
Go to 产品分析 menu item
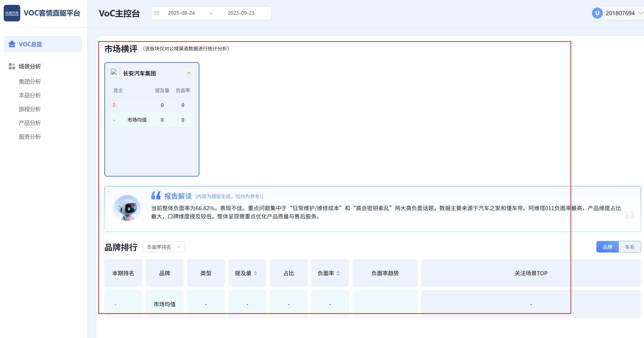[30, 123]
